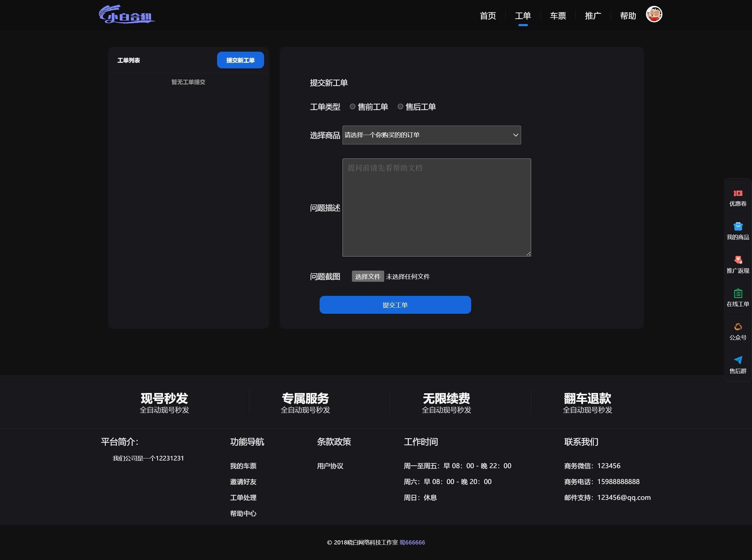Click the 提交新工单 button
The image size is (752, 560).
point(240,60)
